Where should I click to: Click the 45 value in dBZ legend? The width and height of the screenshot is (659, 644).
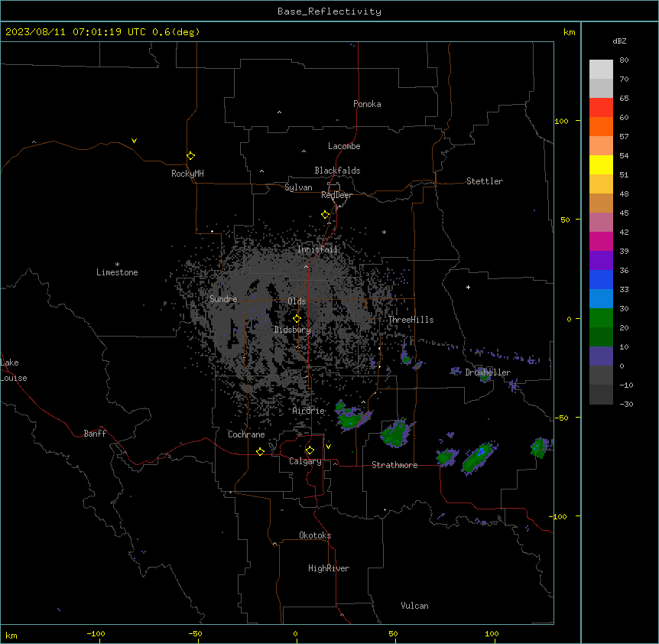pos(624,213)
